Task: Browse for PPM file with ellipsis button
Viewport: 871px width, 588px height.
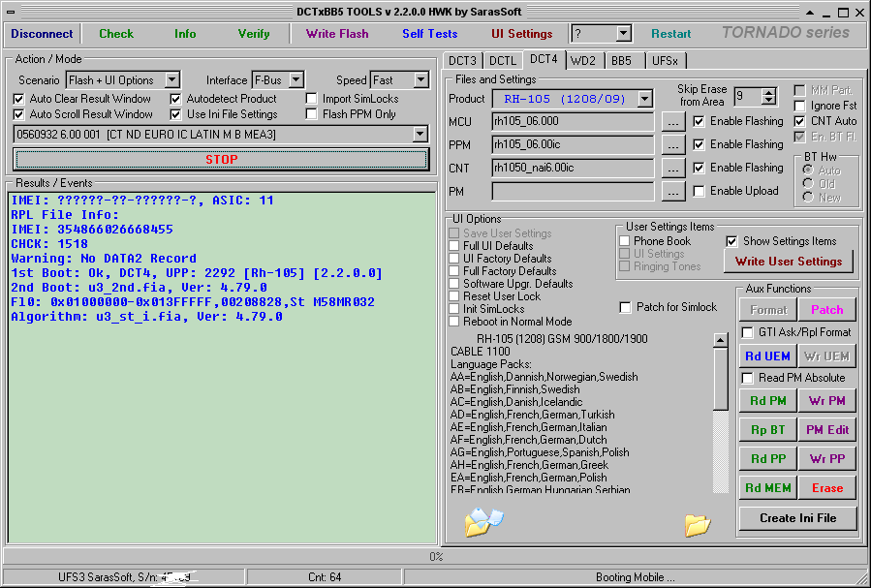Action: pos(672,145)
